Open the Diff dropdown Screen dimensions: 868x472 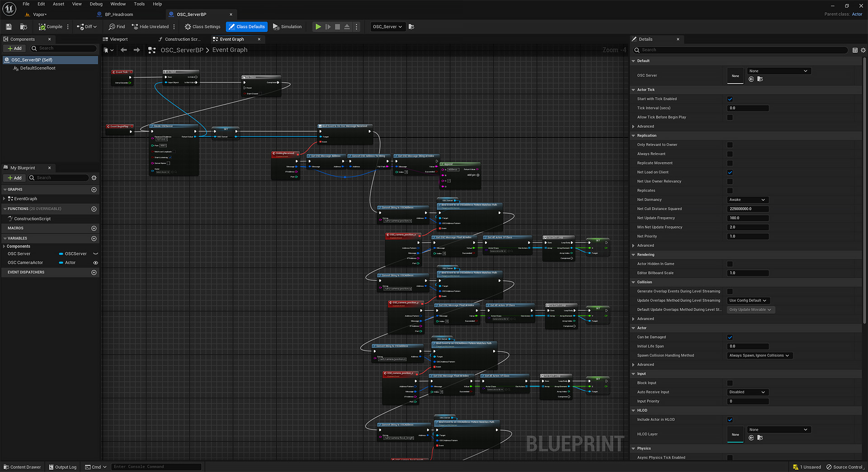87,27
